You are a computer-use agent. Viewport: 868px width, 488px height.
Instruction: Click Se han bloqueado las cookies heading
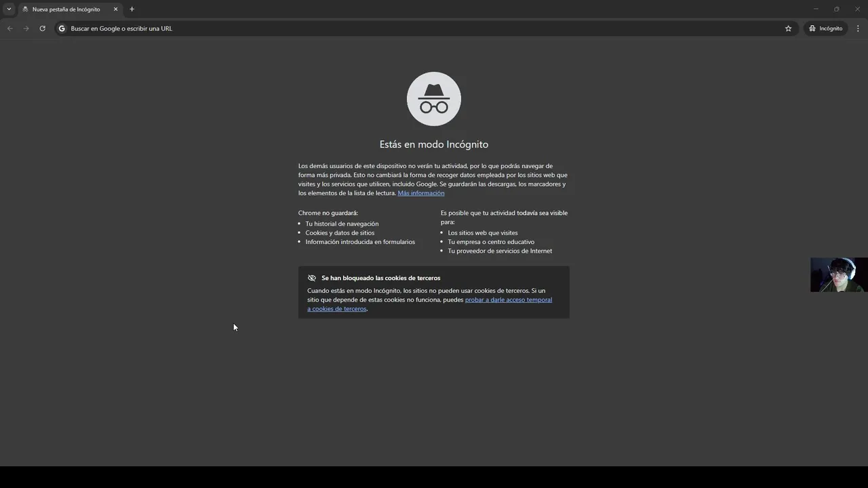point(381,278)
